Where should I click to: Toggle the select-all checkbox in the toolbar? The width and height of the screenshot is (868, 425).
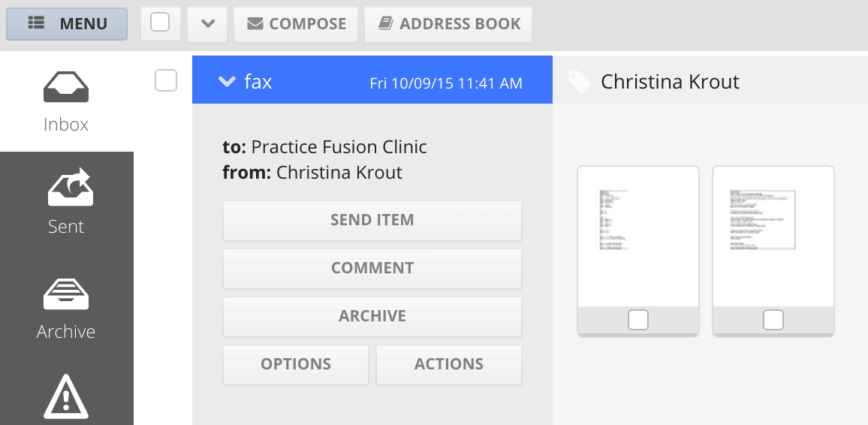[160, 23]
